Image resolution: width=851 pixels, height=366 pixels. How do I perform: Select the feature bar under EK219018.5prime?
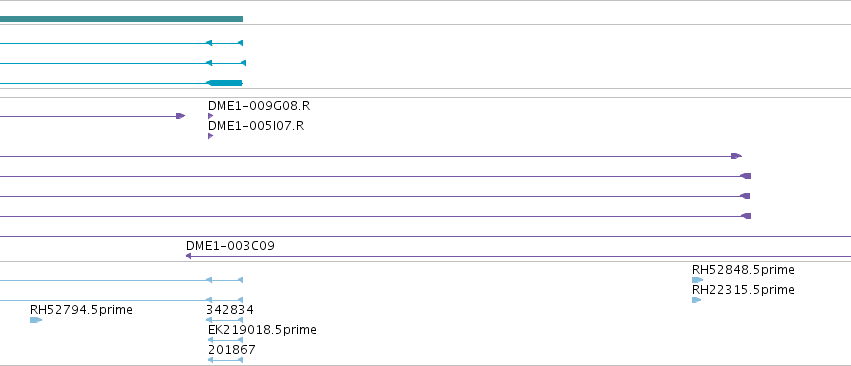225,340
